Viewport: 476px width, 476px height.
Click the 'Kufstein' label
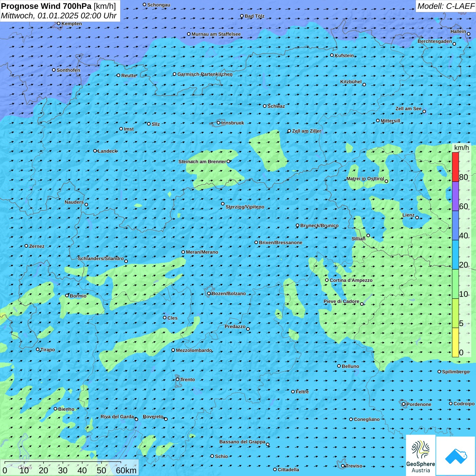click(344, 55)
